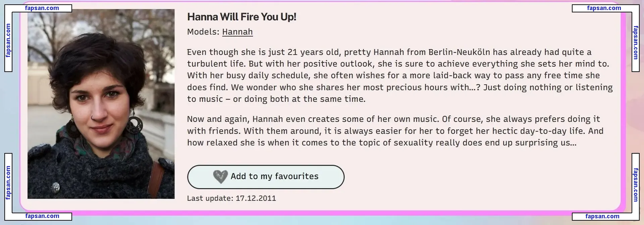This screenshot has height=225, width=644.
Task: Click the top-right horizontal fapsan.com watermark
Action: click(x=604, y=8)
